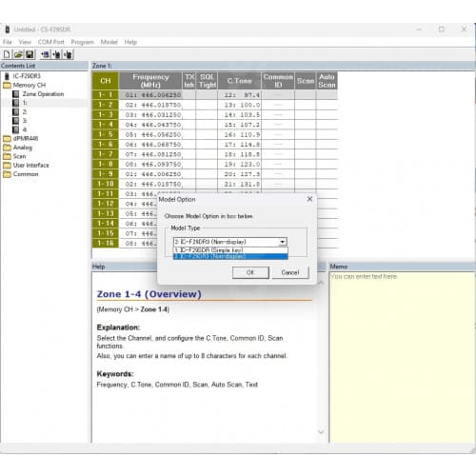Select the C.Tone cell 15: 107.2
This screenshot has width=476, height=476.
[x=240, y=125]
